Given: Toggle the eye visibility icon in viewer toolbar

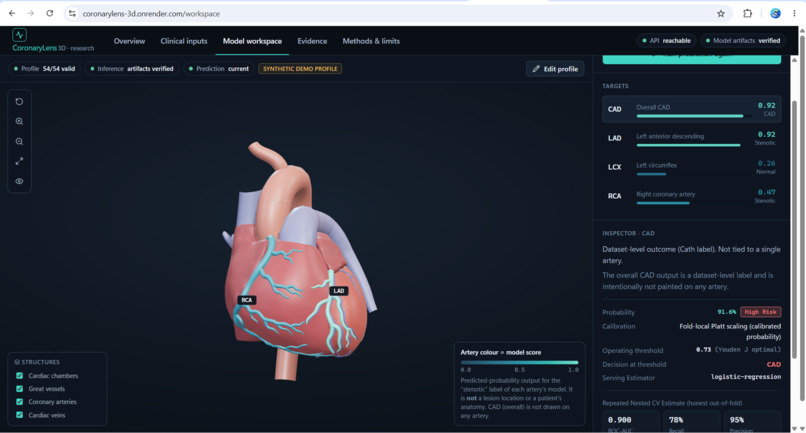Looking at the screenshot, I should coord(19,181).
